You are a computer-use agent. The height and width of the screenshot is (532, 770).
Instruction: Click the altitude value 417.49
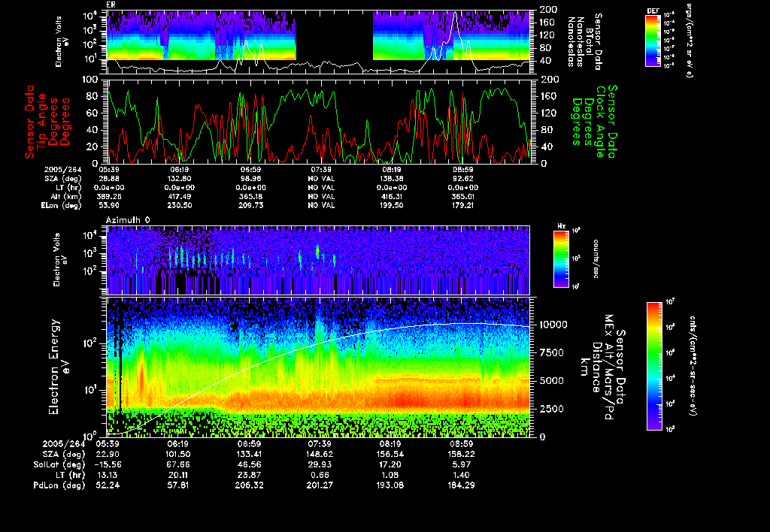(179, 196)
